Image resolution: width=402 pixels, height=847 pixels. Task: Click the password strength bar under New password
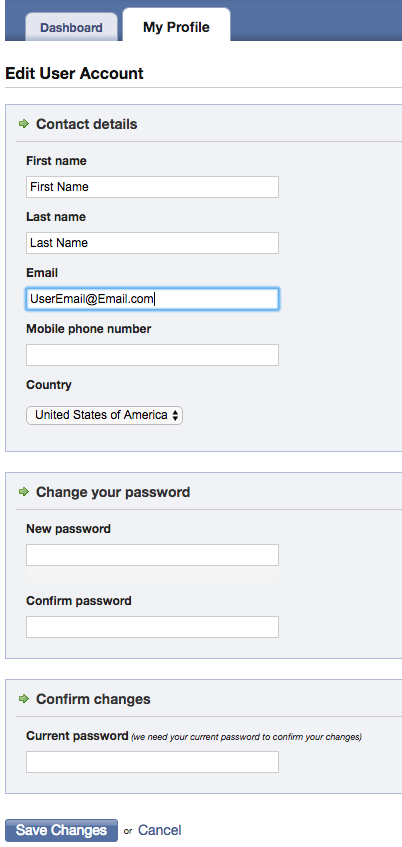pyautogui.click(x=152, y=574)
